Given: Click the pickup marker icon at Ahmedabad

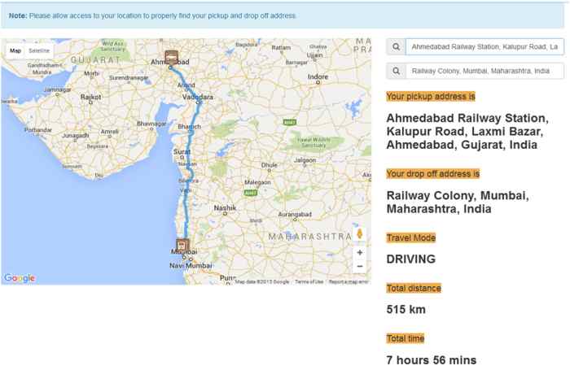Looking at the screenshot, I should pyautogui.click(x=172, y=57).
